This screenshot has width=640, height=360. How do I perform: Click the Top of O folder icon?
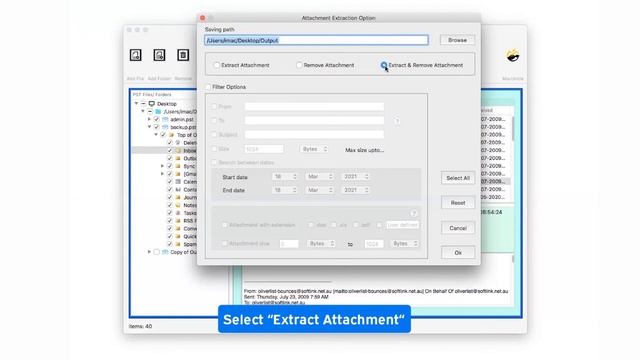coord(171,135)
